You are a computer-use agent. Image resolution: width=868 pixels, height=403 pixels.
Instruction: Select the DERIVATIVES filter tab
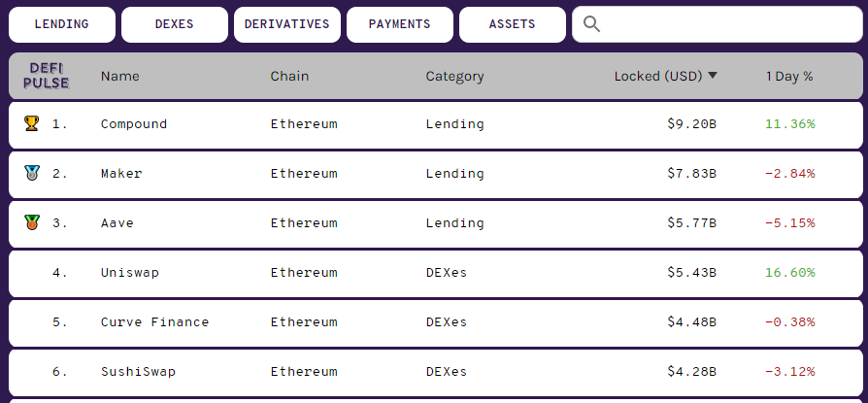tap(286, 24)
